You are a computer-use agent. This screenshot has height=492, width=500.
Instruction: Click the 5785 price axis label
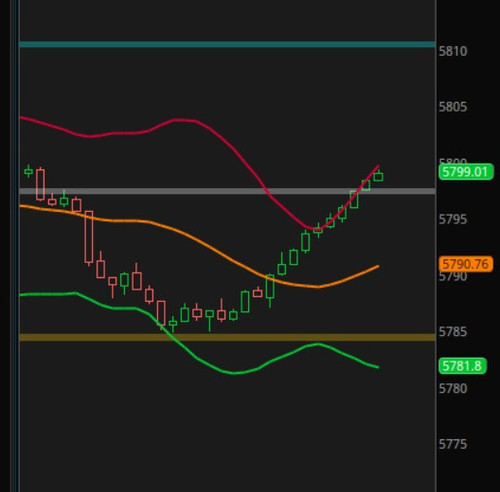(x=453, y=332)
